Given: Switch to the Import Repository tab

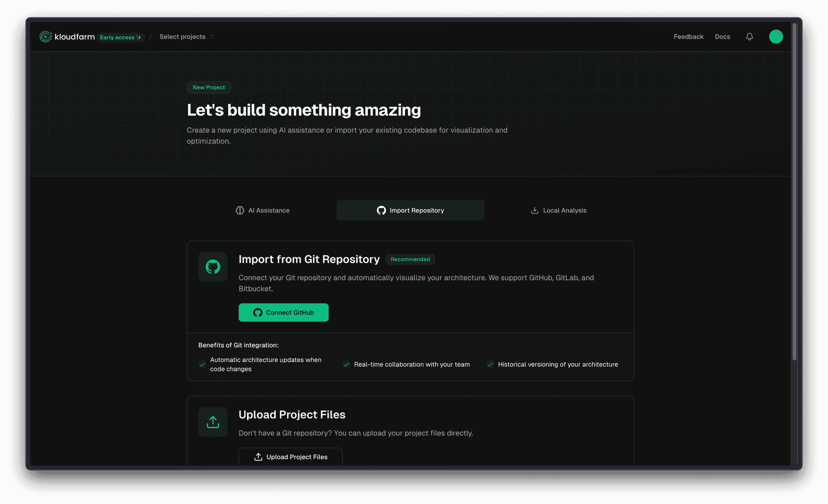Looking at the screenshot, I should pos(410,210).
